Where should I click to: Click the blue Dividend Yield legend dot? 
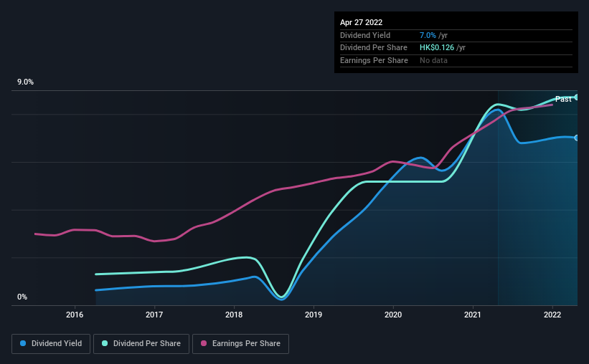(x=23, y=343)
